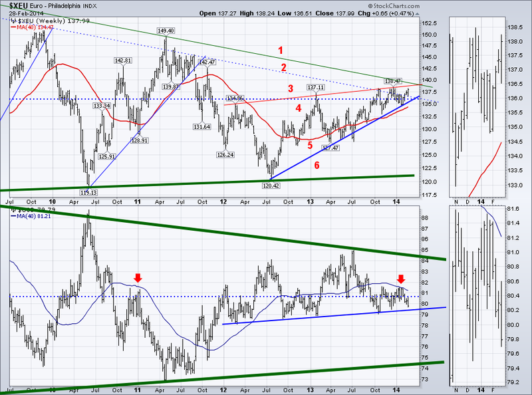The height and width of the screenshot is (395, 532).
Task: Click the 138.47 price label
Action: coord(393,81)
